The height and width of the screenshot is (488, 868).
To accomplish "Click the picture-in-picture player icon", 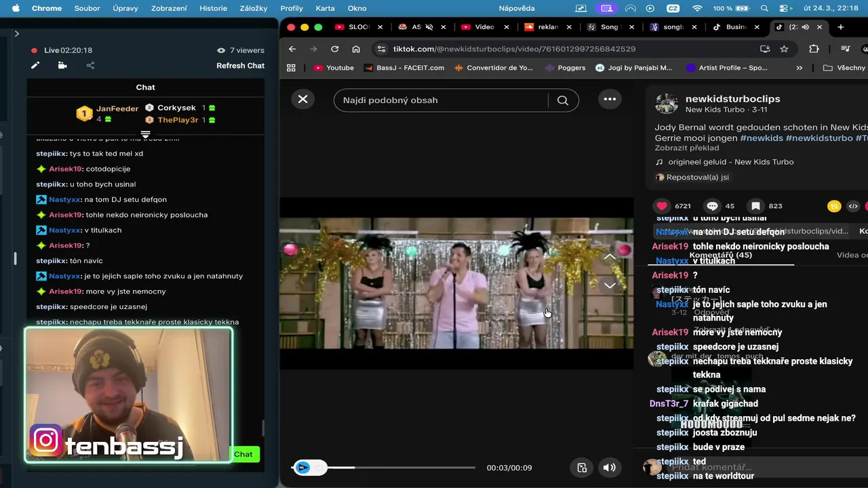I will (x=582, y=467).
